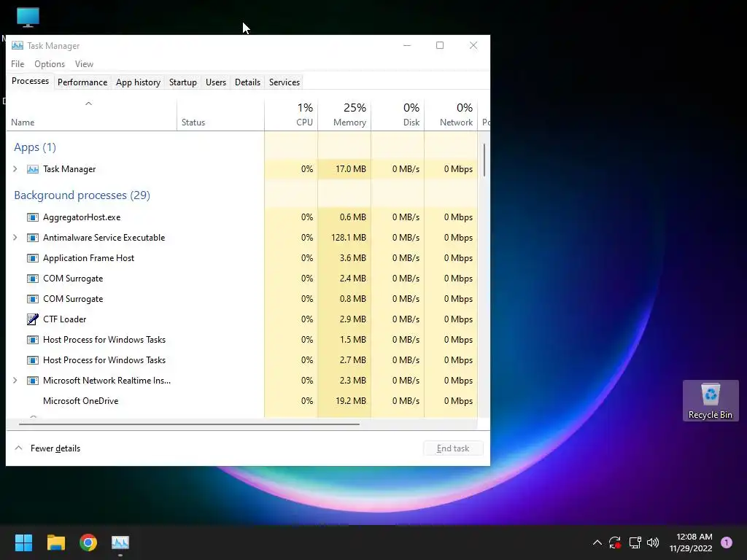Open the volume speaker tray icon

click(653, 542)
